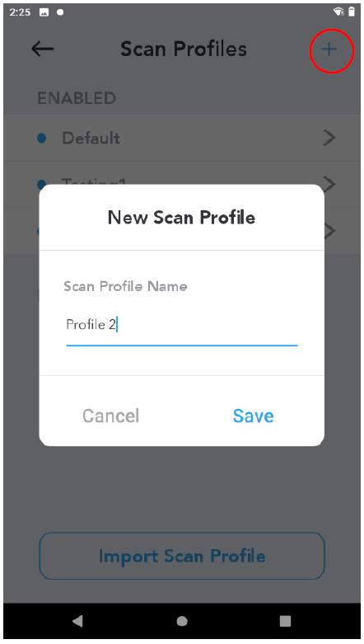364x644 pixels.
Task: Go back using the arrow icon
Action: click(x=42, y=49)
